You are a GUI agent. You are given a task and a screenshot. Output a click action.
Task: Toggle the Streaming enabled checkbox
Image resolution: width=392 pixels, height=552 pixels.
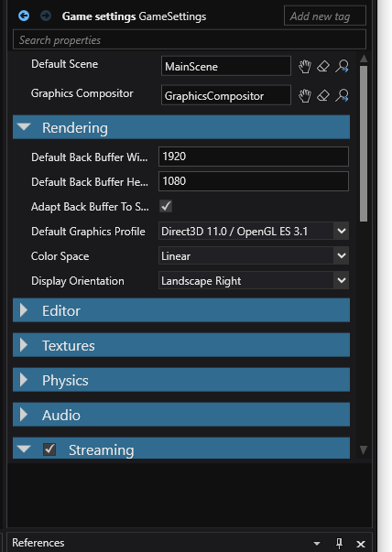tap(49, 449)
